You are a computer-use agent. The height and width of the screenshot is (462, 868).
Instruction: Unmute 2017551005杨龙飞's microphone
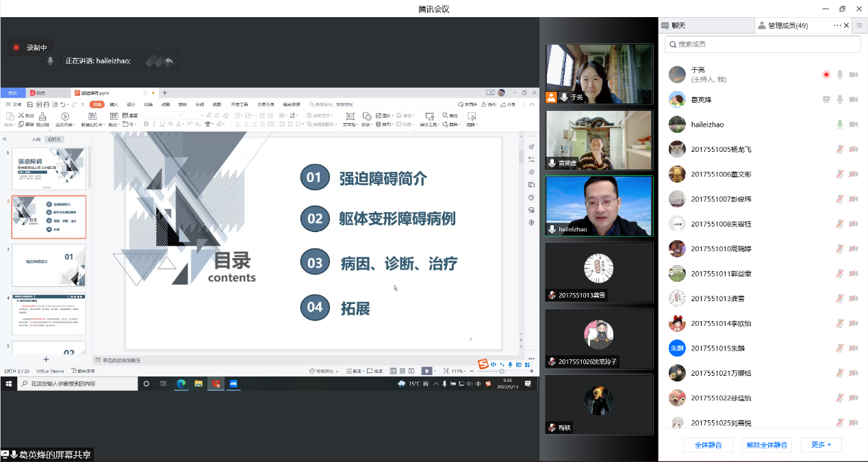(x=839, y=149)
